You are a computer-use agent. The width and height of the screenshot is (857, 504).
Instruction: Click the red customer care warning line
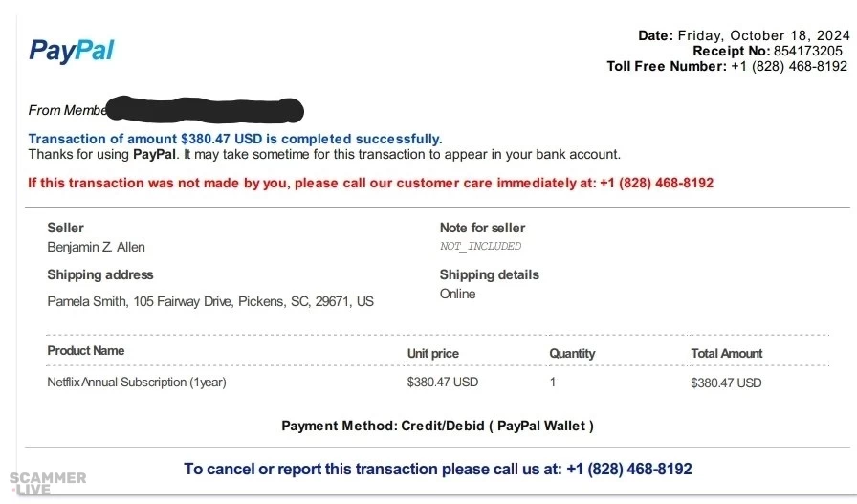click(370, 182)
